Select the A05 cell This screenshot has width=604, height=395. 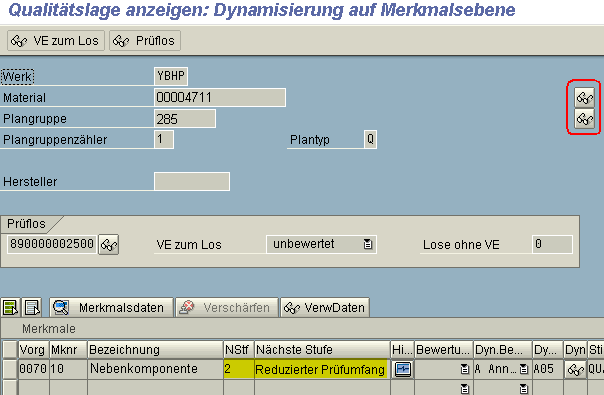(x=547, y=369)
